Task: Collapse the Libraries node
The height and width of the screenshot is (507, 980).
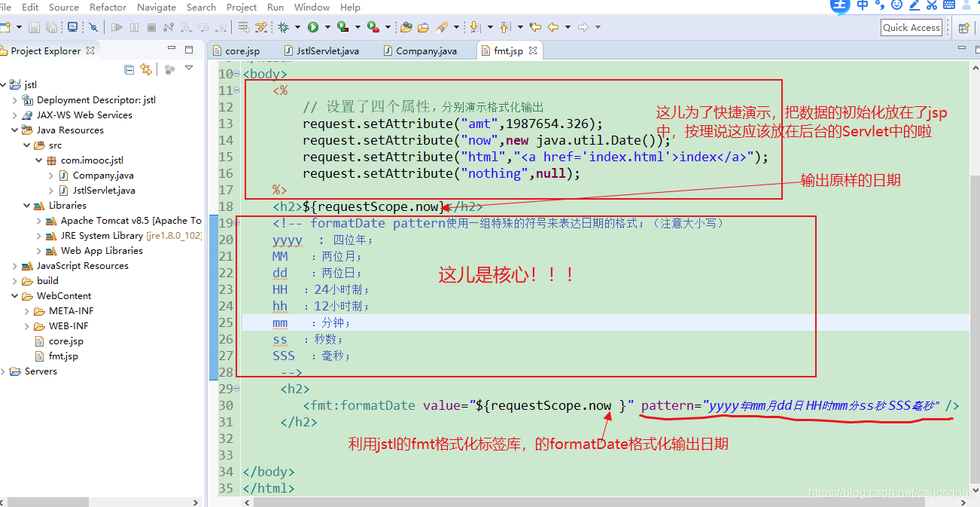Action: tap(27, 205)
